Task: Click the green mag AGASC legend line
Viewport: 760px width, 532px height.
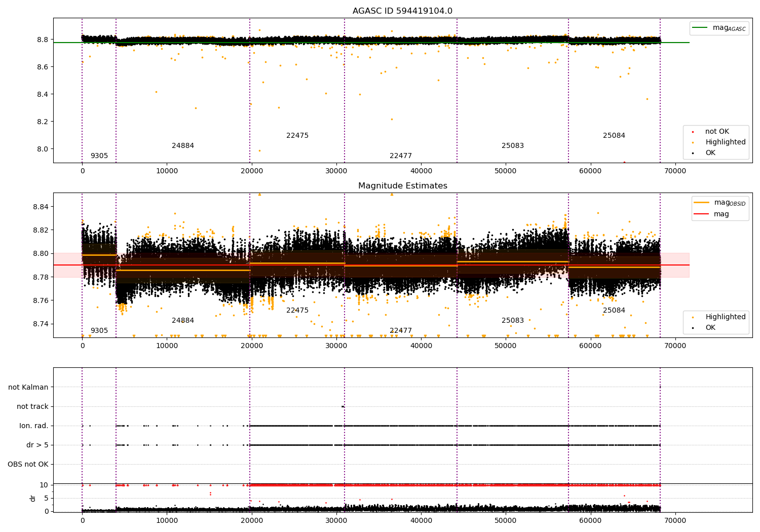Action: pyautogui.click(x=701, y=27)
